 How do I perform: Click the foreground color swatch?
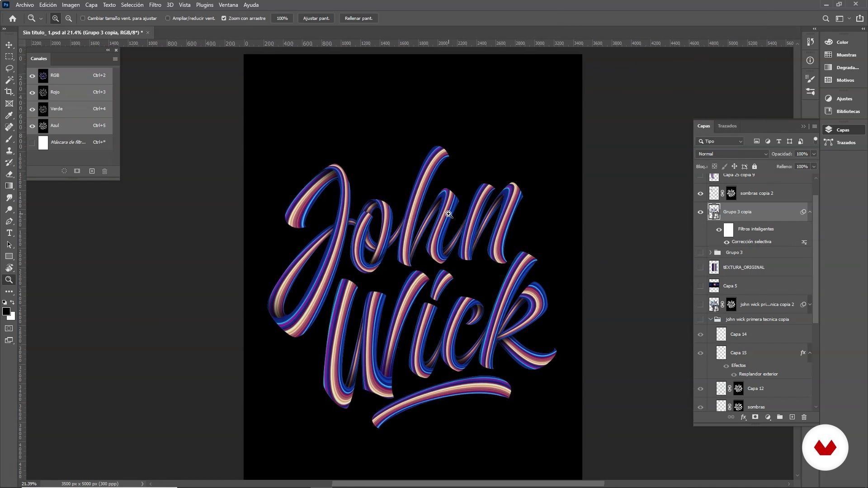click(x=6, y=311)
